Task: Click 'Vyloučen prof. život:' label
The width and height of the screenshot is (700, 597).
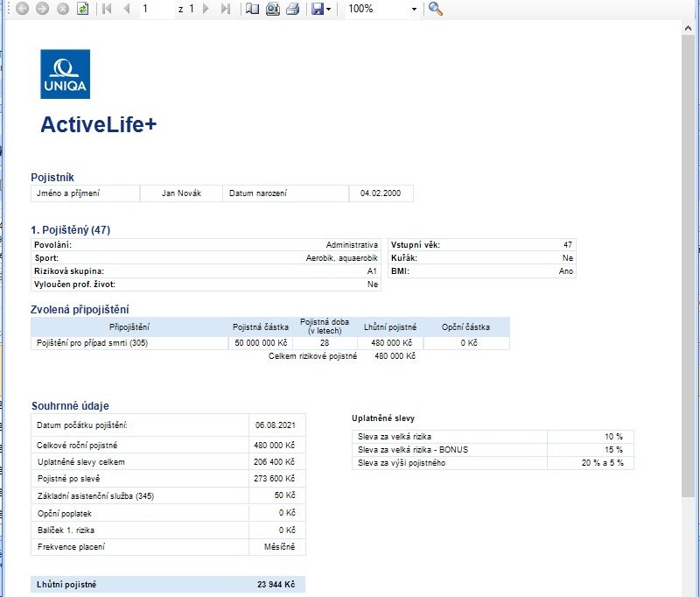Action: (75, 284)
